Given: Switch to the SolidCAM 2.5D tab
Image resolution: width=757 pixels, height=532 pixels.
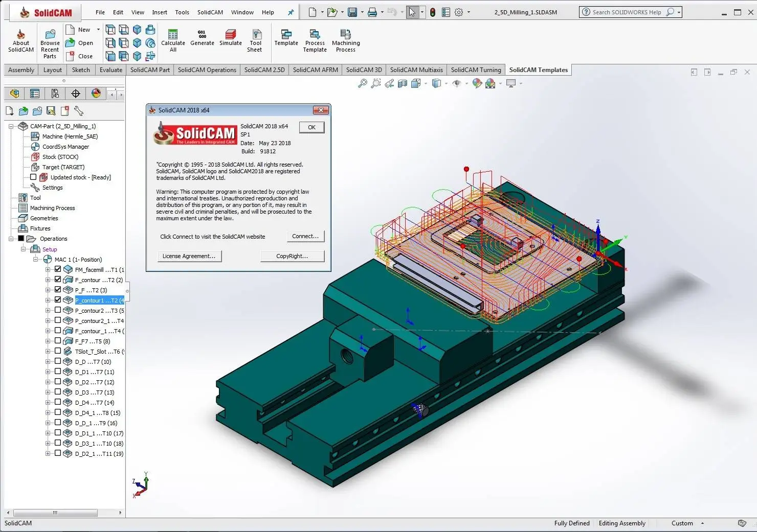Looking at the screenshot, I should point(264,70).
